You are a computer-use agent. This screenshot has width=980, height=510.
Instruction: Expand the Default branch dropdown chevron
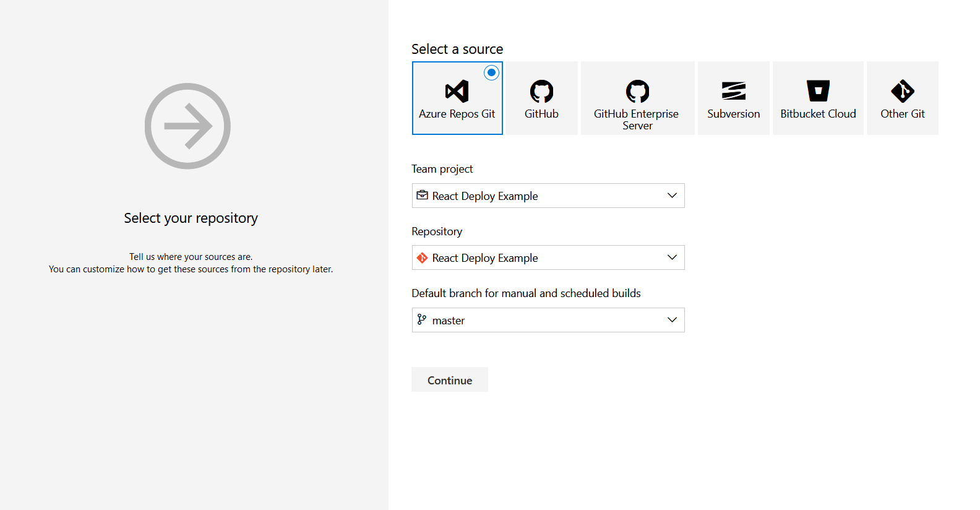[x=672, y=320]
